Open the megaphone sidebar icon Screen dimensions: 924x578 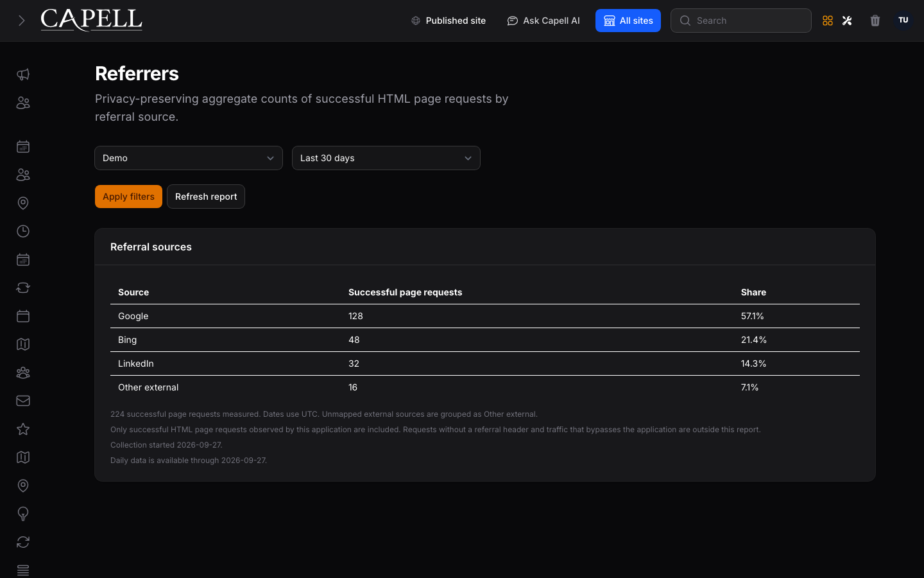click(x=23, y=74)
